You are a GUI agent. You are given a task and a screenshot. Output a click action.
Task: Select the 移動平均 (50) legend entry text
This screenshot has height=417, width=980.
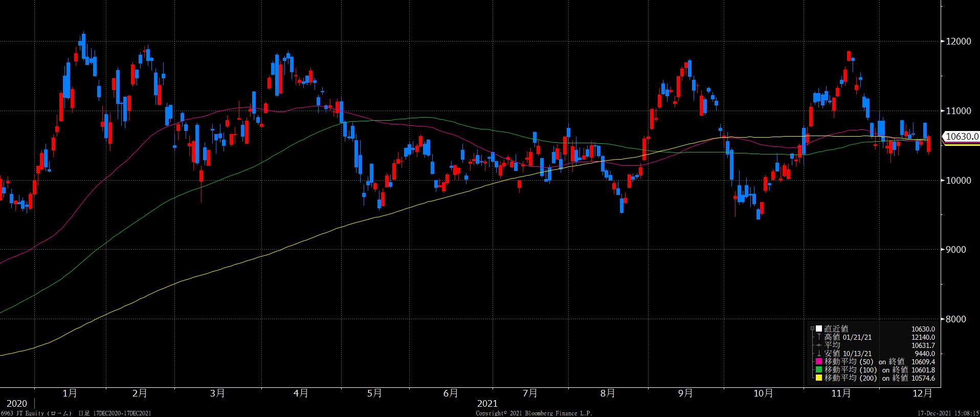click(x=849, y=362)
